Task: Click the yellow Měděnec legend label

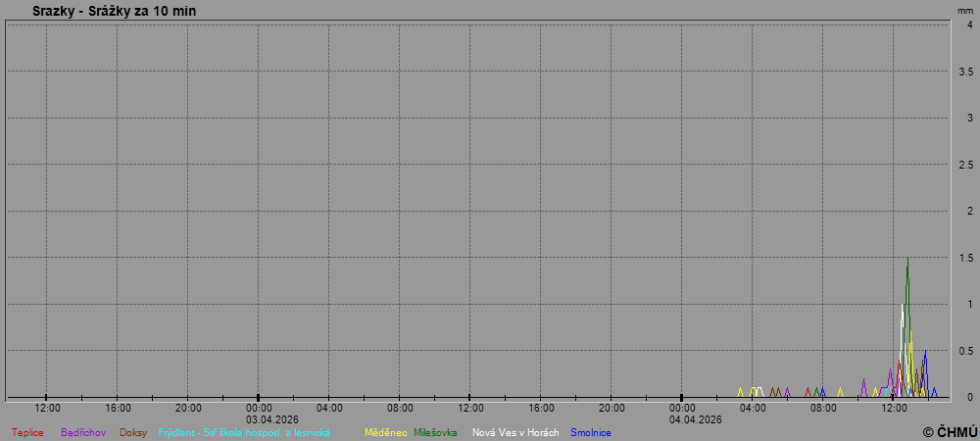Action: point(385,432)
